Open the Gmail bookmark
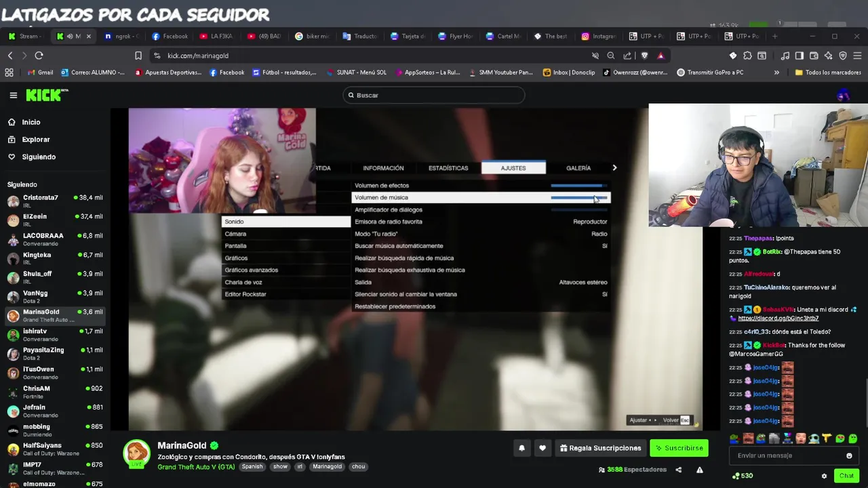The width and height of the screenshot is (868, 488). click(40, 73)
